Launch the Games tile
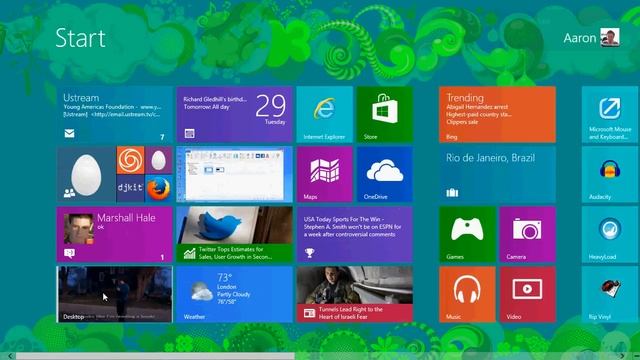The width and height of the screenshot is (640, 360). click(x=467, y=234)
